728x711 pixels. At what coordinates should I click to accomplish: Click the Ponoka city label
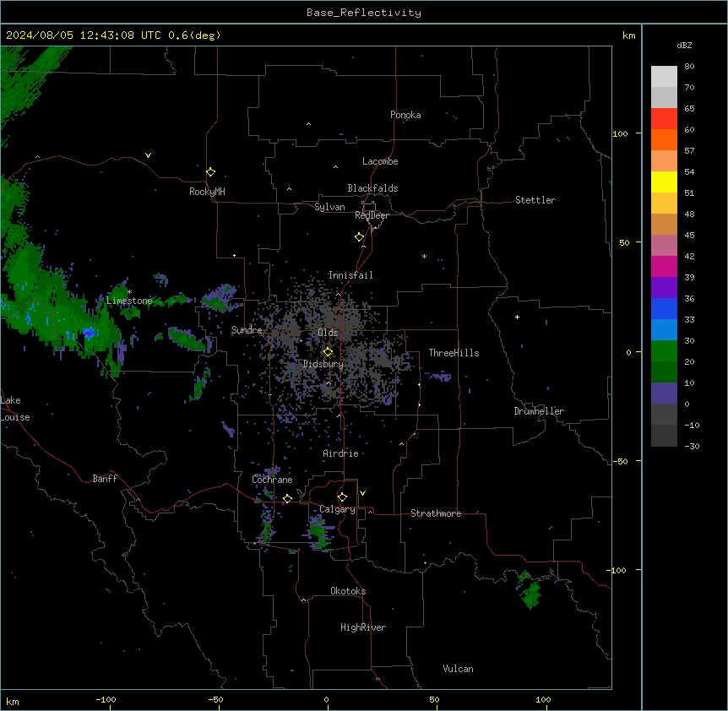tap(405, 115)
